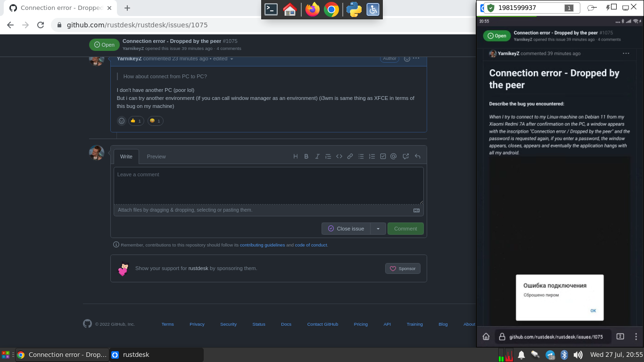Click the 'Leave a comment' text field

(x=268, y=185)
